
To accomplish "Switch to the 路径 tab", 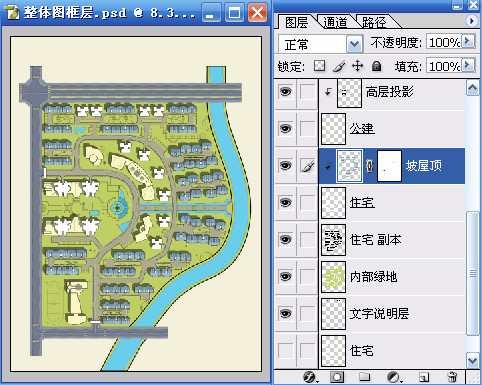I will pyautogui.click(x=374, y=22).
